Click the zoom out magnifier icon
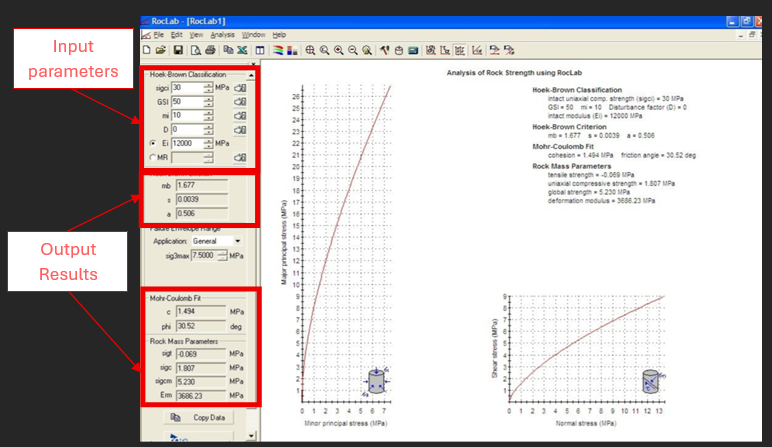This screenshot has width=772, height=447. pyautogui.click(x=353, y=50)
